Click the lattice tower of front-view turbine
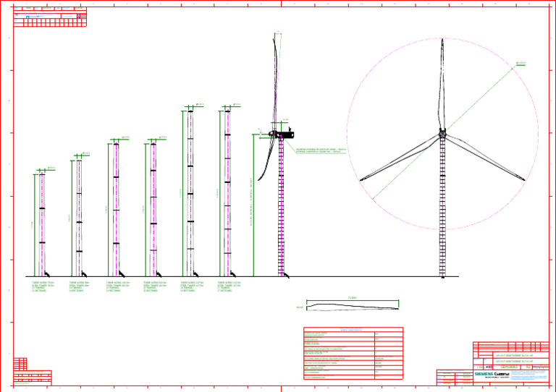The height and width of the screenshot is (392, 556). (442, 207)
